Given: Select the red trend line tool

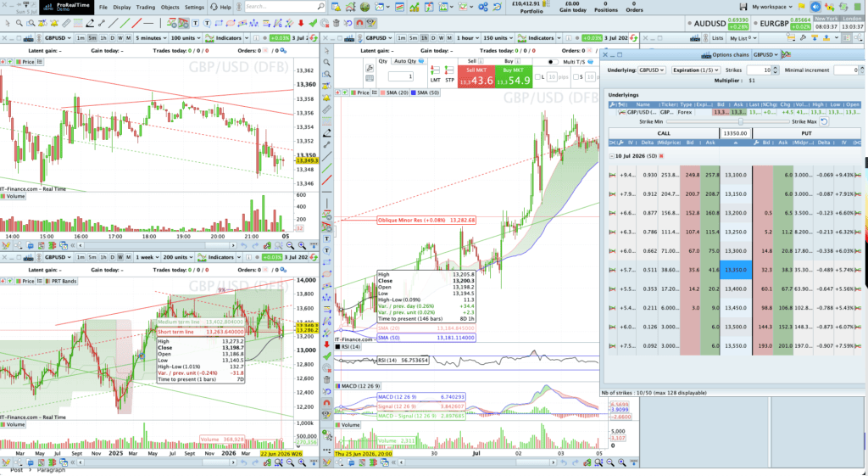Looking at the screenshot, I should [136, 23].
